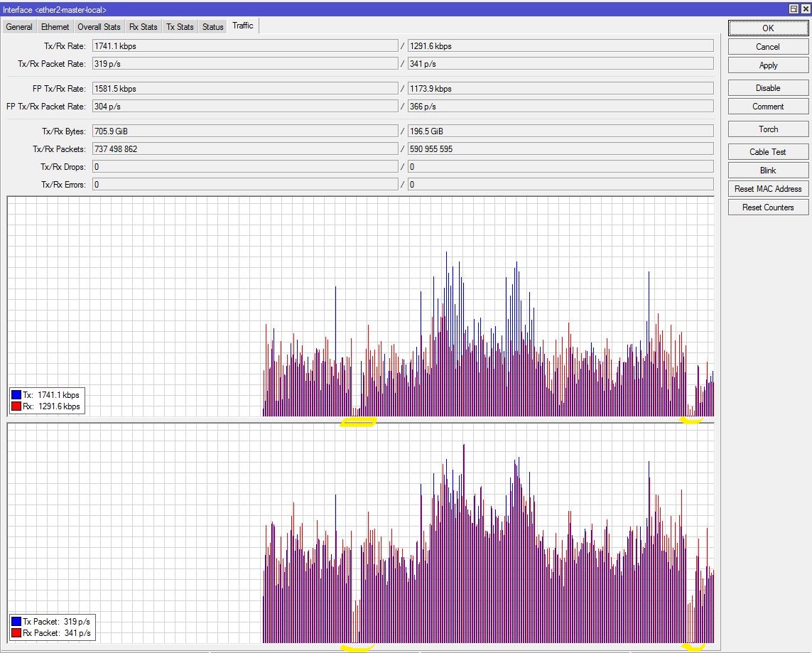
Task: Switch to the General tab
Action: point(19,27)
